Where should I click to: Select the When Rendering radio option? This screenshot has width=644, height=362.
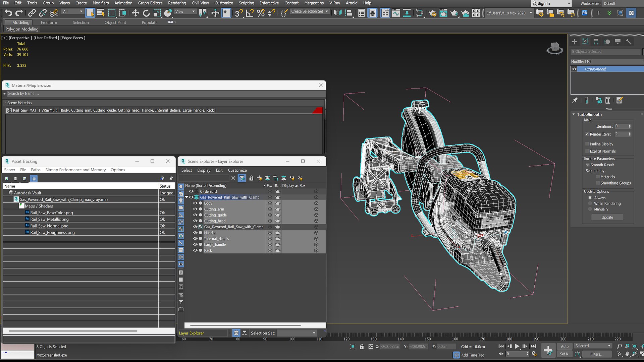[x=590, y=203]
